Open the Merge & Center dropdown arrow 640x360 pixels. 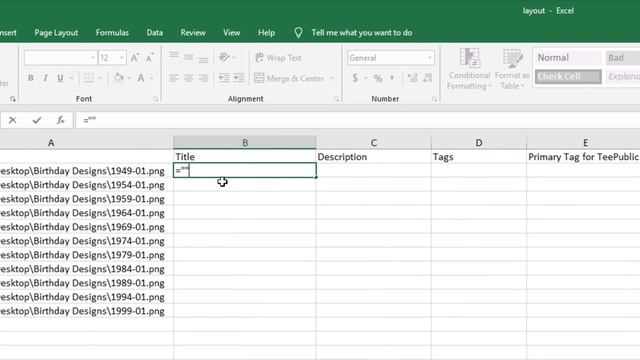(x=332, y=78)
